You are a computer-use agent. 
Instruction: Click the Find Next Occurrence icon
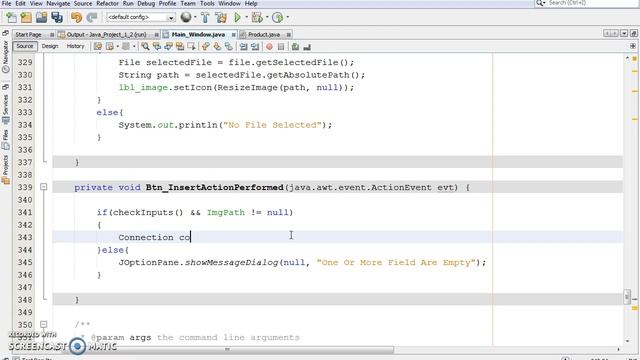click(x=168, y=47)
